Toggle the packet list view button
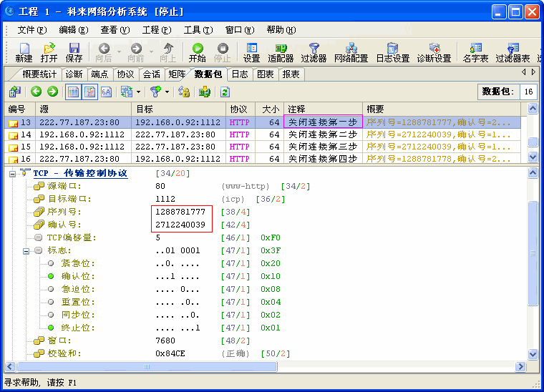 (x=73, y=92)
